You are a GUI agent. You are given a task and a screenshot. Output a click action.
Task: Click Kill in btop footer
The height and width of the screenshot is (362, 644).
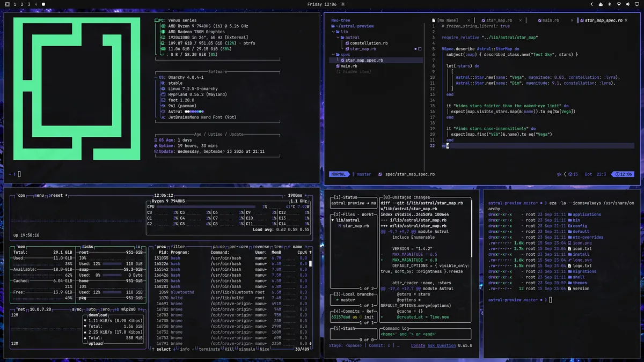[229, 349]
